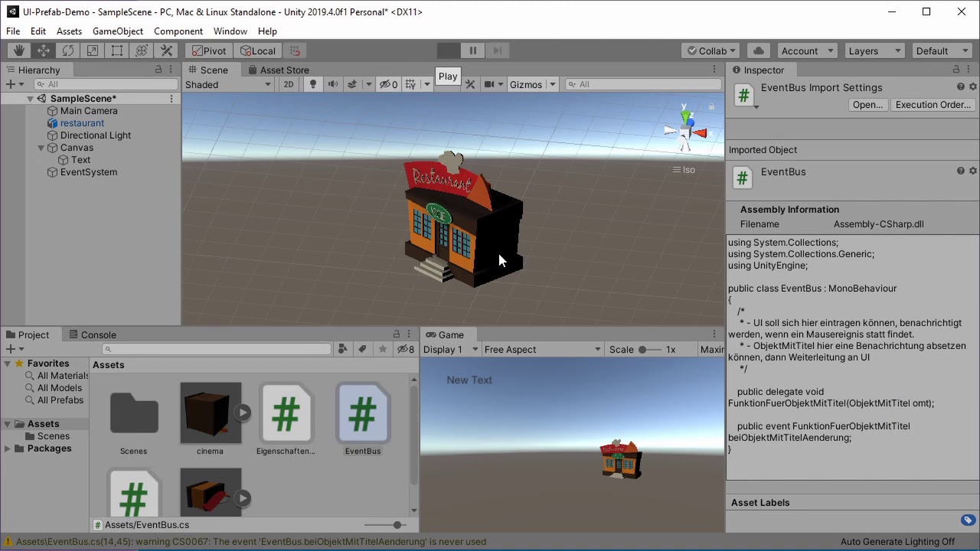This screenshot has height=551, width=980.
Task: Toggle Pivot handle position
Action: tap(209, 51)
